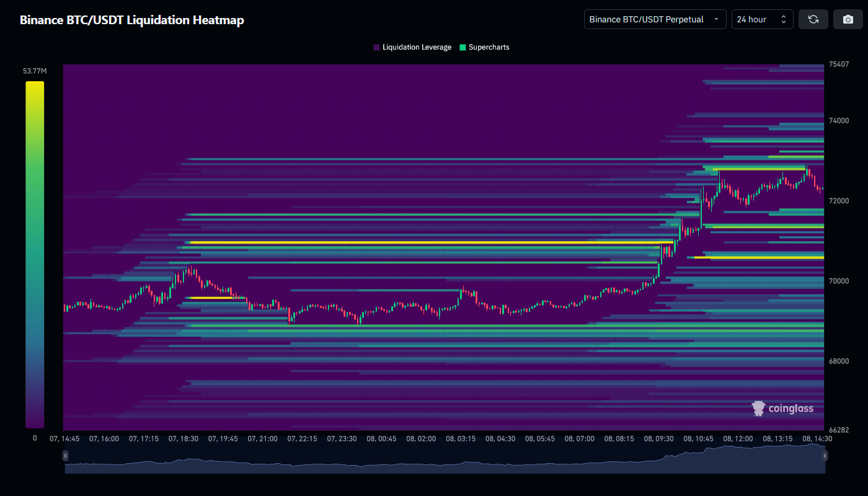868x496 pixels.
Task: Click the 75407 price axis label
Action: click(839, 64)
